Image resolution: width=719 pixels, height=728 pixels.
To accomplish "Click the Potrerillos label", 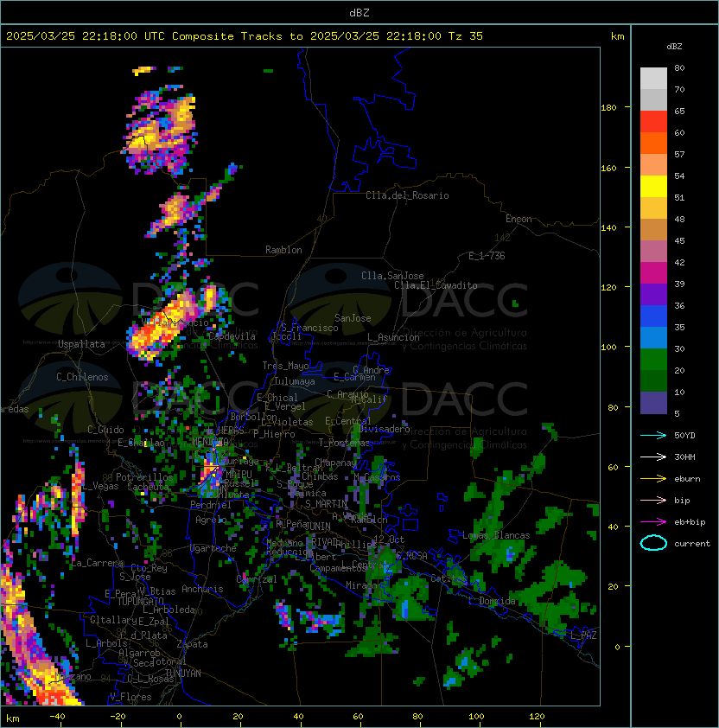I will pyautogui.click(x=144, y=477).
